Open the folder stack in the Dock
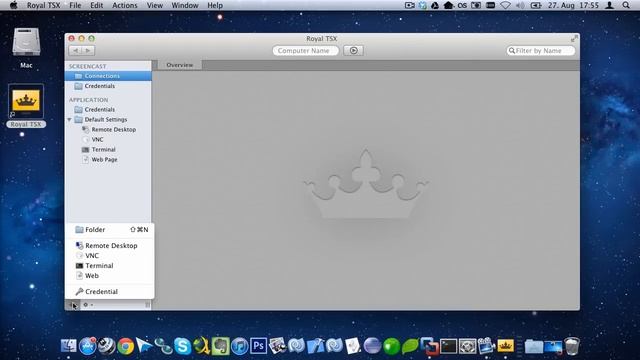This screenshot has height=360, width=640. click(x=533, y=346)
